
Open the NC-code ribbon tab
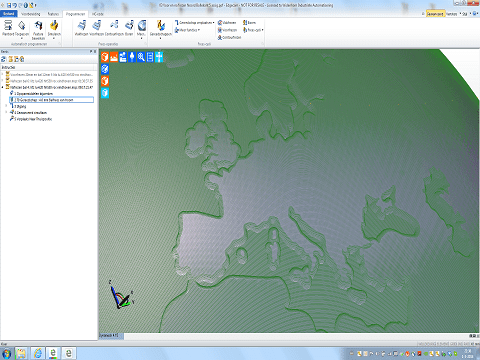pyautogui.click(x=98, y=14)
